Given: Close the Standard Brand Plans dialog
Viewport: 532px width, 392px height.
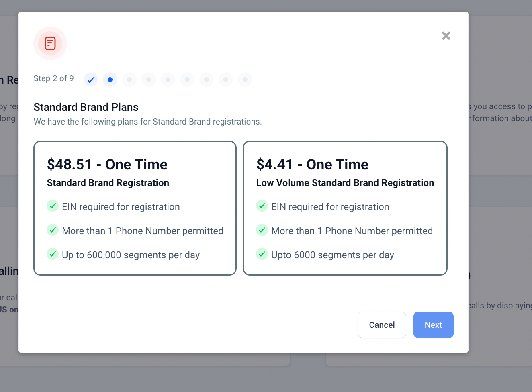Looking at the screenshot, I should 446,36.
